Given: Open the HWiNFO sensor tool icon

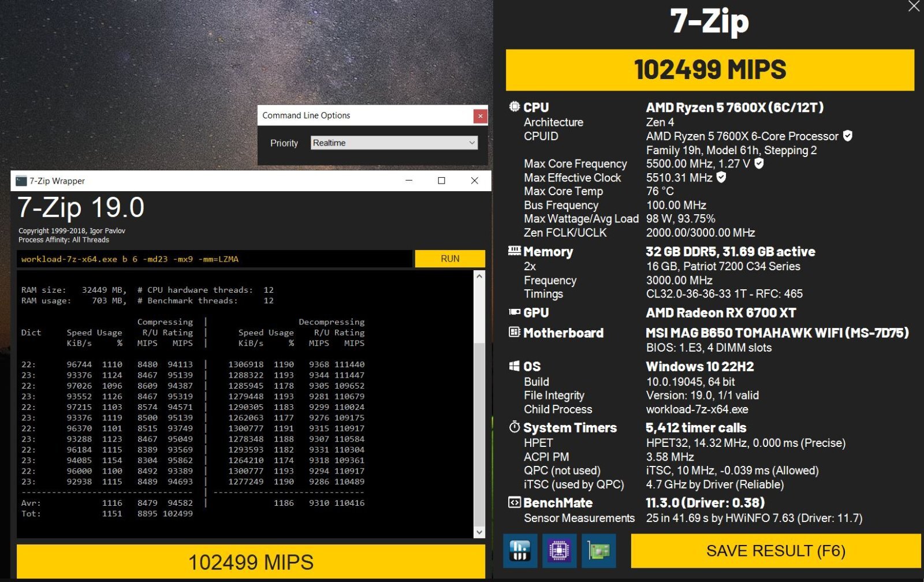Looking at the screenshot, I should (520, 550).
